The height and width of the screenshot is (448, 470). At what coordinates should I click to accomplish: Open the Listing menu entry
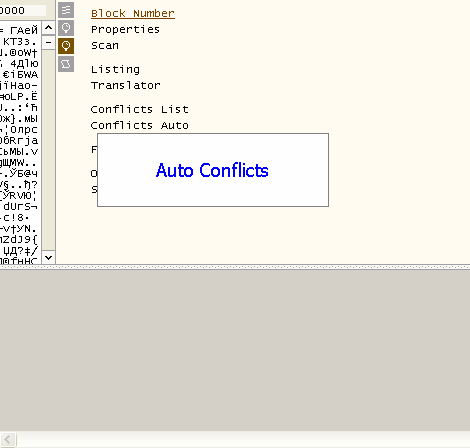pyautogui.click(x=115, y=70)
